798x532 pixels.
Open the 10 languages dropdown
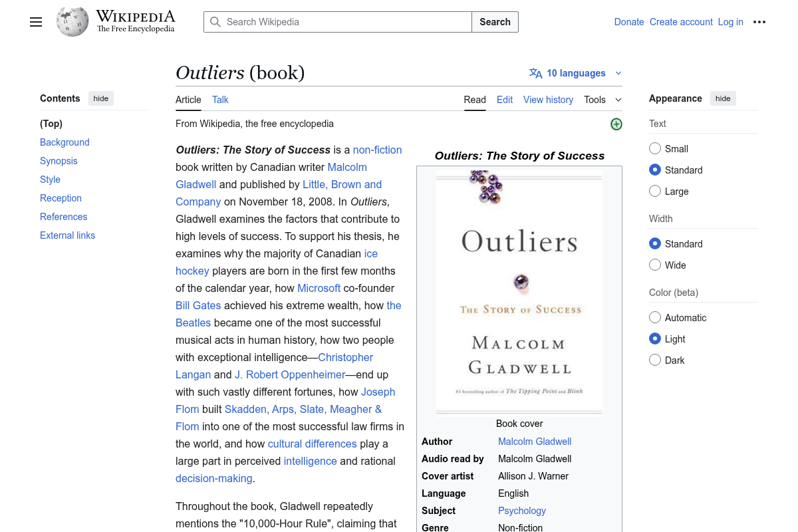click(x=576, y=73)
